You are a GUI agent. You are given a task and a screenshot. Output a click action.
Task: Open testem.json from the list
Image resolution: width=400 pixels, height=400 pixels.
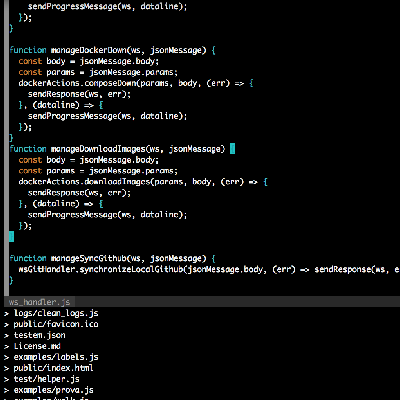pos(39,335)
